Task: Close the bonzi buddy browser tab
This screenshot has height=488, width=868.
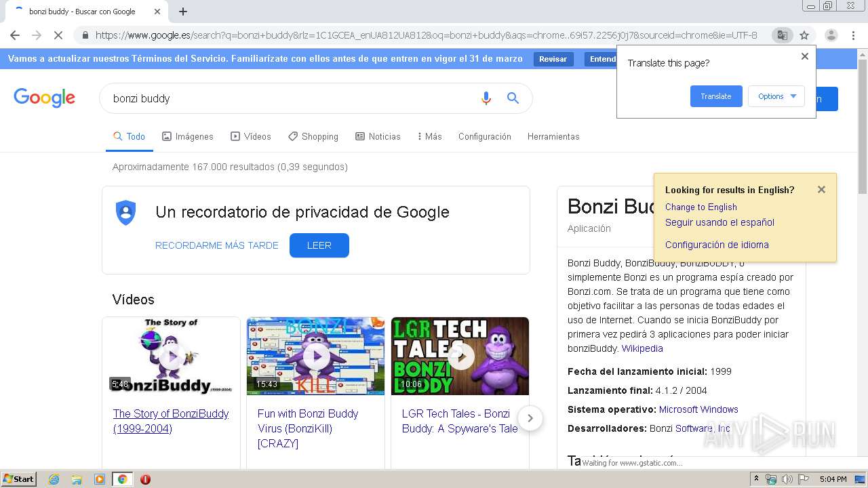Action: pyautogui.click(x=157, y=12)
